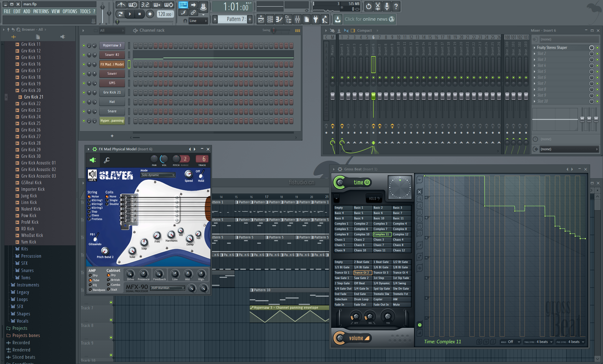This screenshot has height=364, width=603.
Task: Expand the Instruments folder in browser
Action: coord(28,285)
